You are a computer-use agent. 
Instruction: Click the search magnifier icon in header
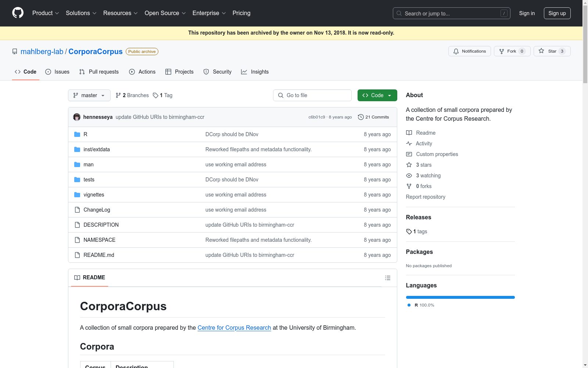pos(399,13)
